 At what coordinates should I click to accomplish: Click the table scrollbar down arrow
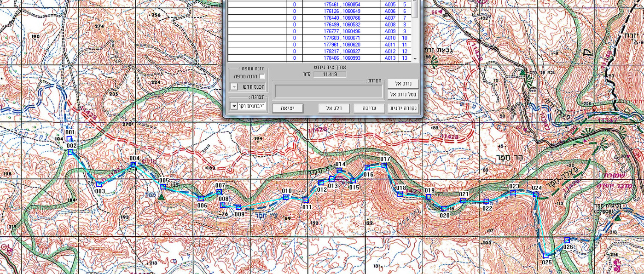pyautogui.click(x=415, y=58)
